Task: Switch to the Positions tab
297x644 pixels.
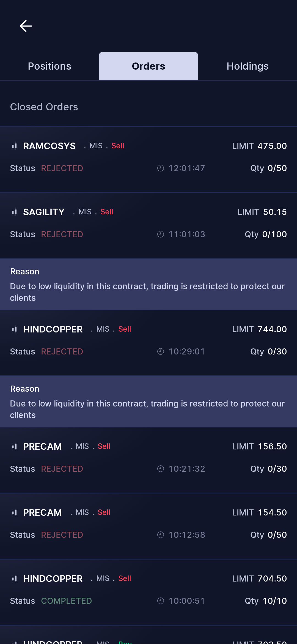Action: (50, 66)
